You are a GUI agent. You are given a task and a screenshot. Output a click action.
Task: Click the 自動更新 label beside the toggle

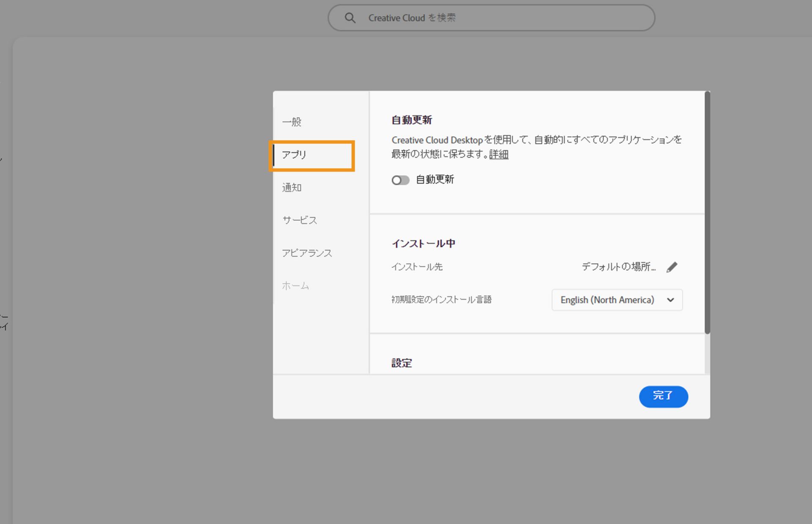point(435,180)
